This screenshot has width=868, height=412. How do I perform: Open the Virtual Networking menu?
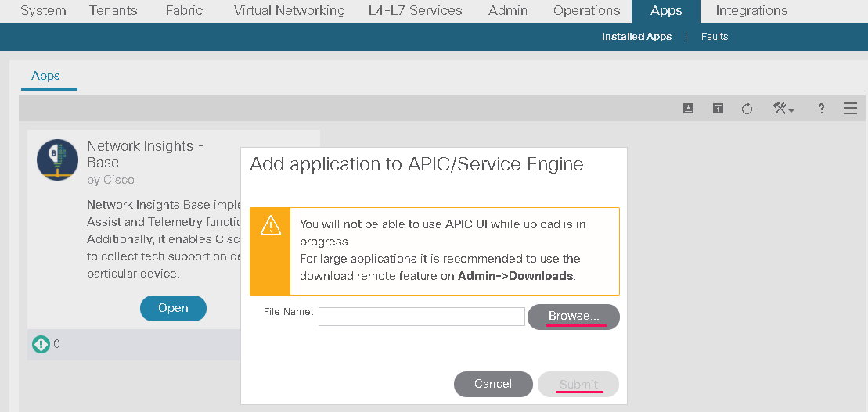click(x=290, y=10)
